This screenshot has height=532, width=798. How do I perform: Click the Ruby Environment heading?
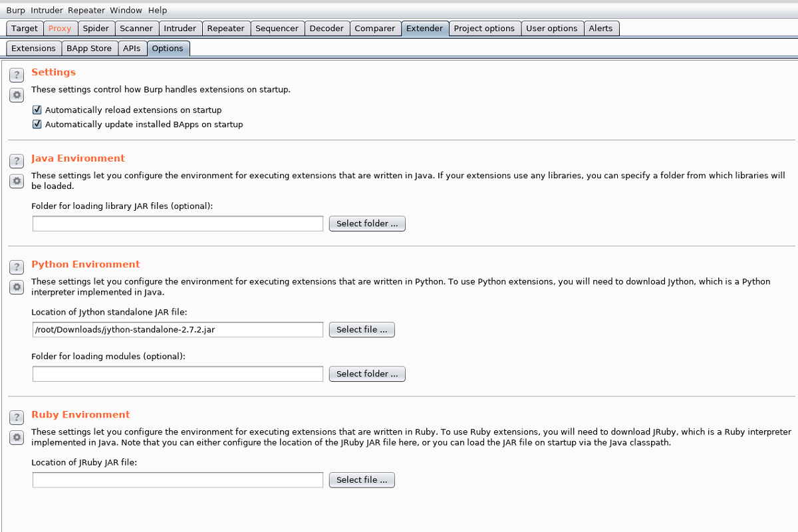pyautogui.click(x=81, y=414)
